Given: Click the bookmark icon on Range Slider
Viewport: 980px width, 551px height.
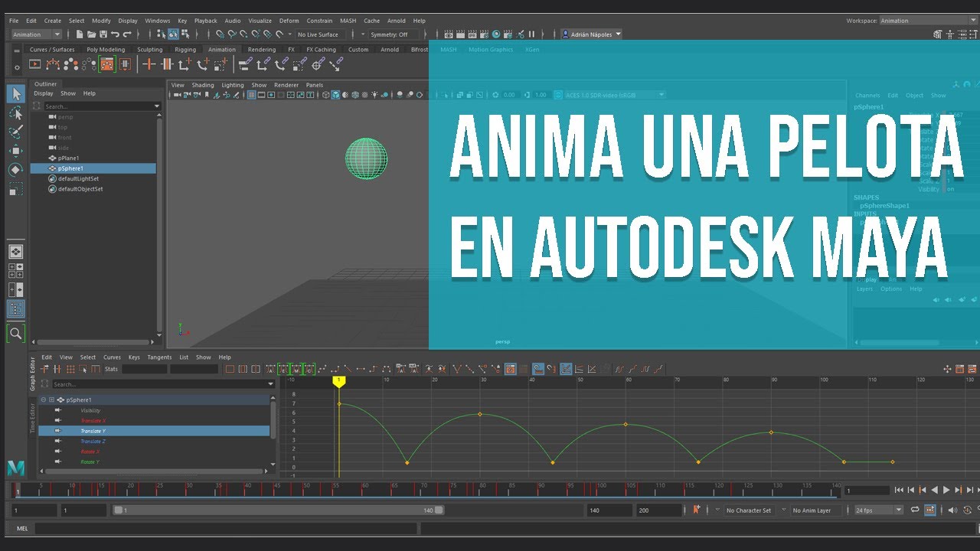Looking at the screenshot, I should coord(697,510).
